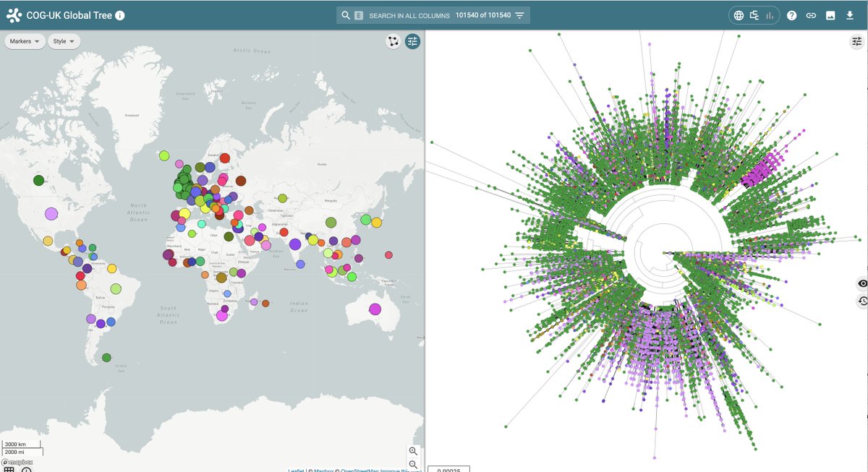Click the tree history restore icon
This screenshot has height=472, width=868.
tap(862, 301)
